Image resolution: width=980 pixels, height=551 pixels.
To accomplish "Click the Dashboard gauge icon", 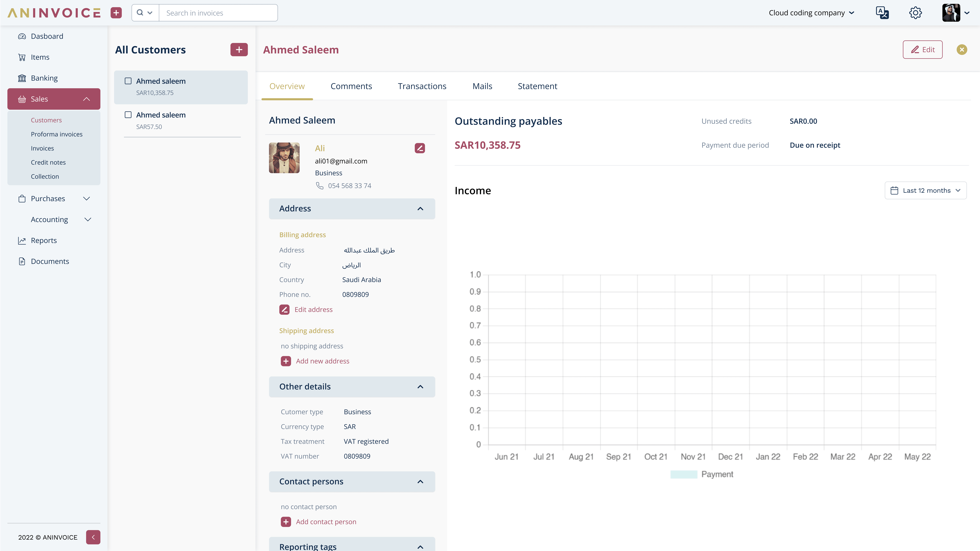I will (22, 36).
